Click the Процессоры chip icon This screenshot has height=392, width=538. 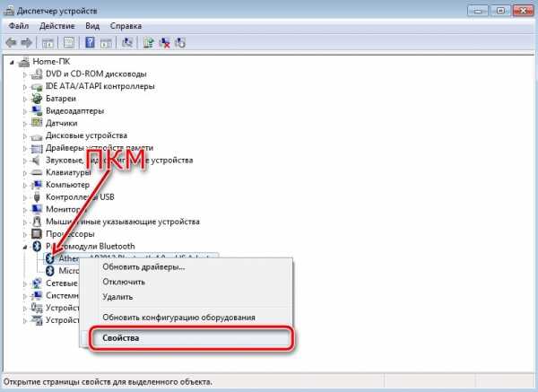[37, 234]
